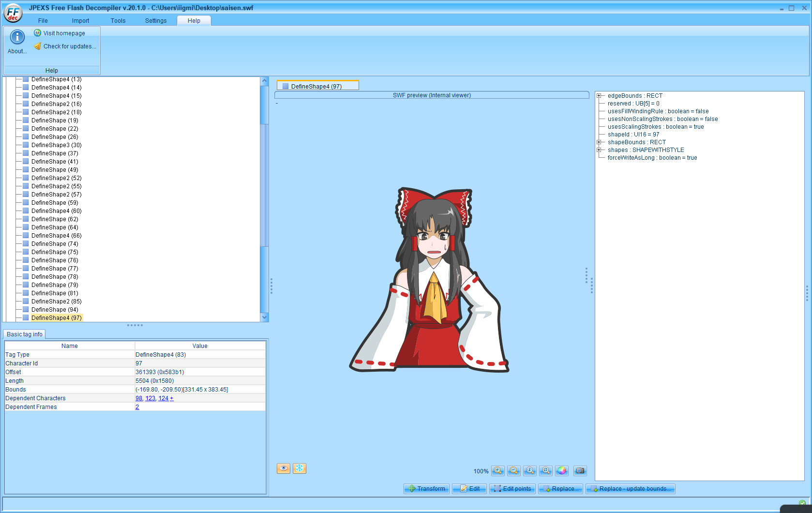Click the zoom to fit icon
Image resolution: width=812 pixels, height=513 pixels.
(546, 470)
